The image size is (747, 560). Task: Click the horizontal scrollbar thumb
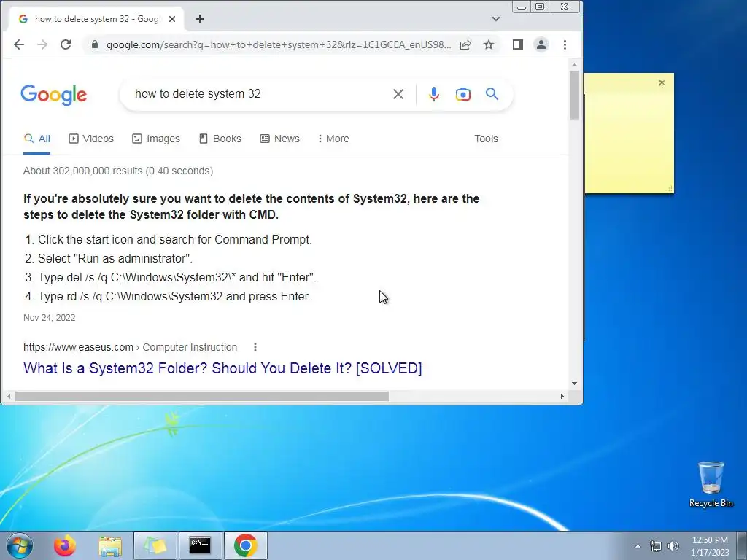coord(202,396)
